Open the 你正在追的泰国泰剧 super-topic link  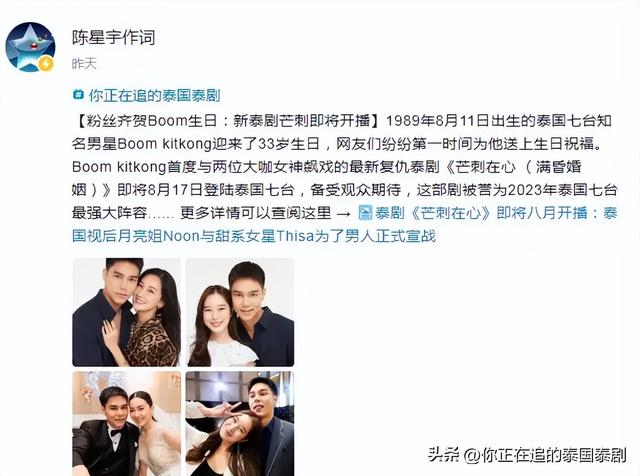pos(154,95)
